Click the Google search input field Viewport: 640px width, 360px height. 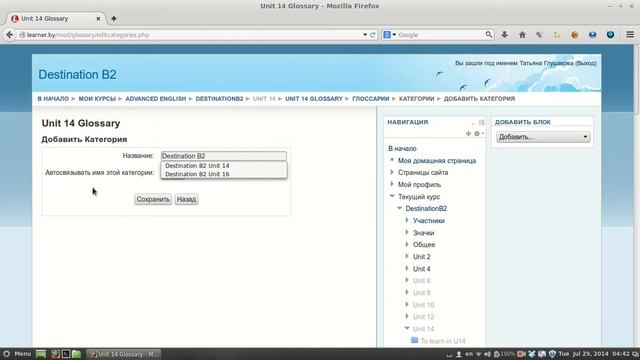click(x=441, y=35)
